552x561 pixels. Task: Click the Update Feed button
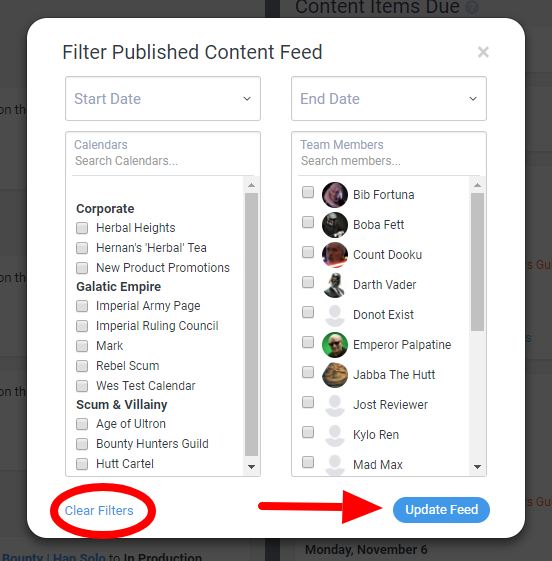pyautogui.click(x=441, y=509)
